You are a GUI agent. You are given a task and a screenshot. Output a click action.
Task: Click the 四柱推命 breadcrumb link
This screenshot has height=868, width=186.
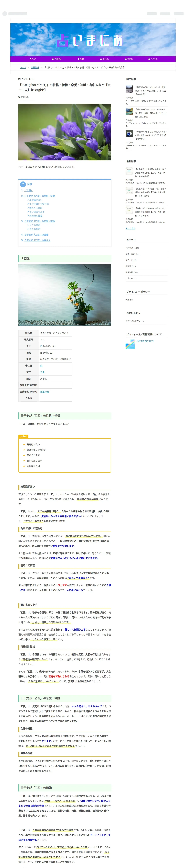tap(35, 67)
